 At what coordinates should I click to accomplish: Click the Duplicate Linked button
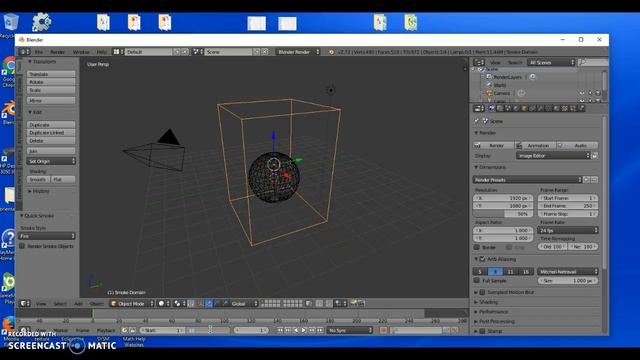pyautogui.click(x=51, y=133)
